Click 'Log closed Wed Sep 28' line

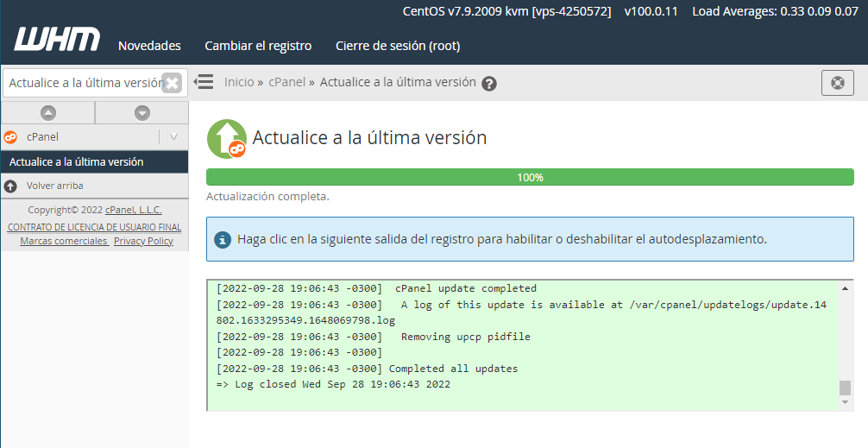[333, 384]
